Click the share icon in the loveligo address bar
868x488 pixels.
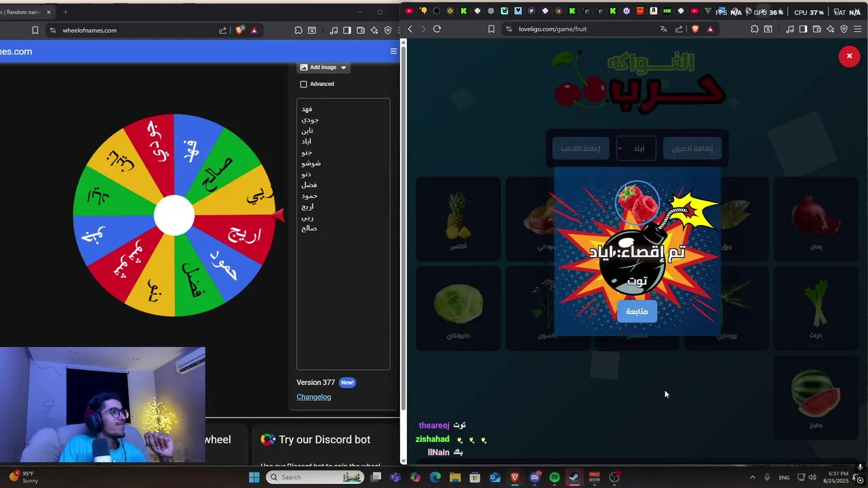coord(679,29)
